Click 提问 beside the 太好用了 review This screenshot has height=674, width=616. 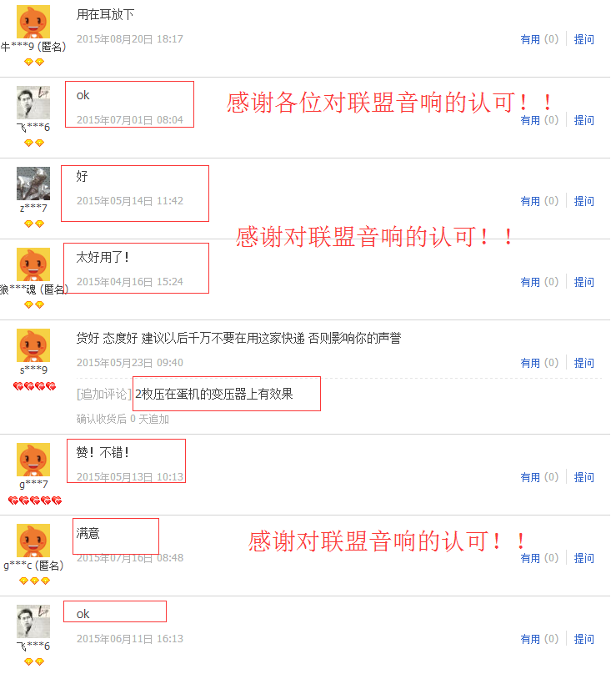pos(583,282)
